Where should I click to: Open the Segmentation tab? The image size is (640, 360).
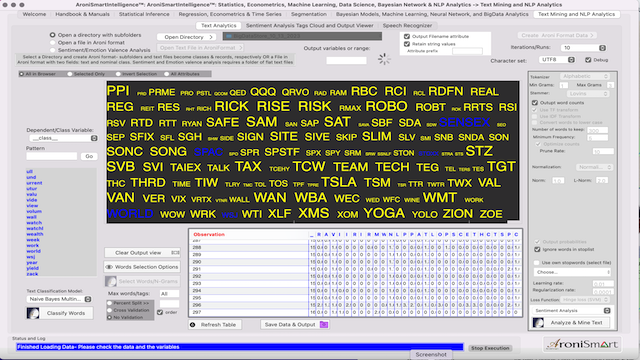point(309,14)
